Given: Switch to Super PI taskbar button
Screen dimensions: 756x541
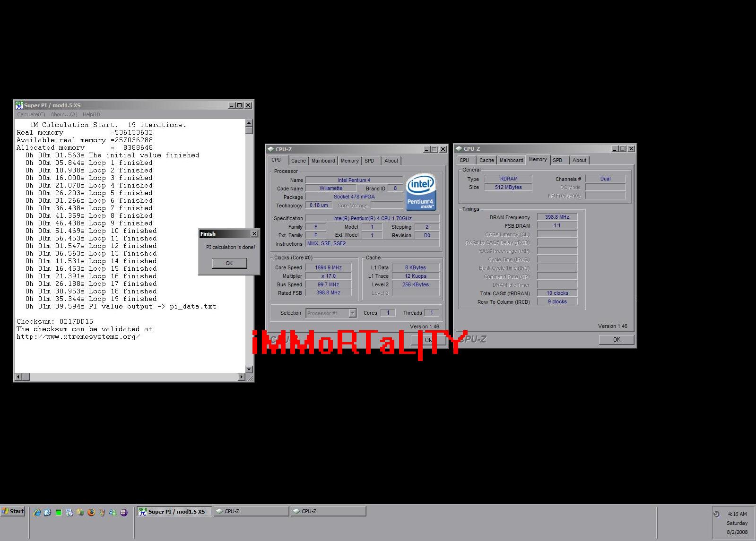Looking at the screenshot, I should coord(174,511).
